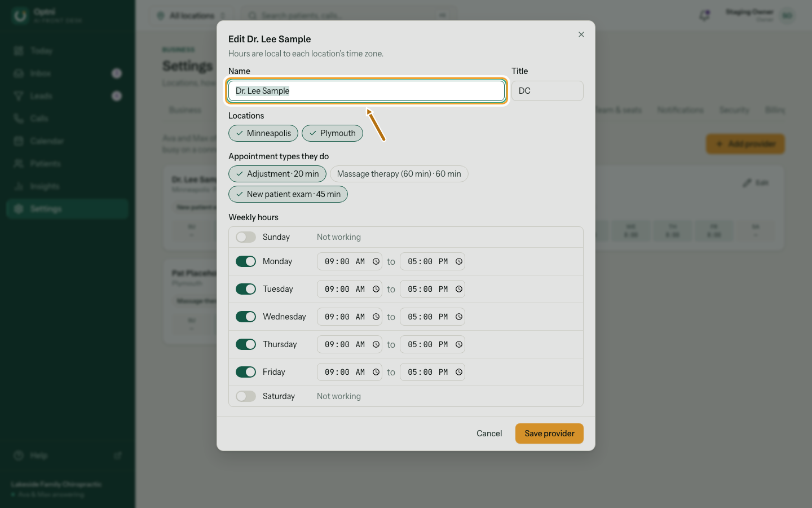812x508 pixels.
Task: Open Patients in the sidebar
Action: pos(68,164)
